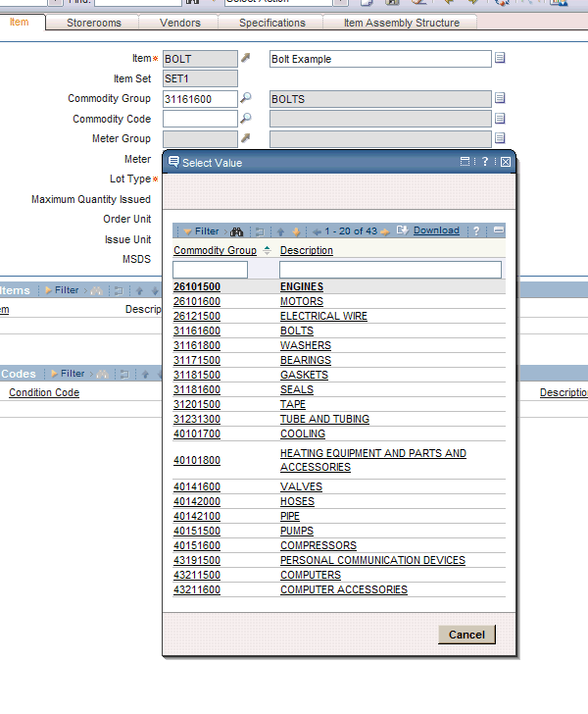The image size is (588, 714).
Task: Toggle Filter in Condition Codes section
Action: point(68,374)
